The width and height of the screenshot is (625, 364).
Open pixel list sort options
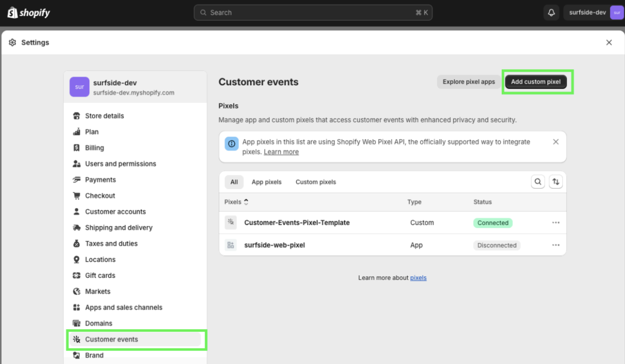[555, 182]
